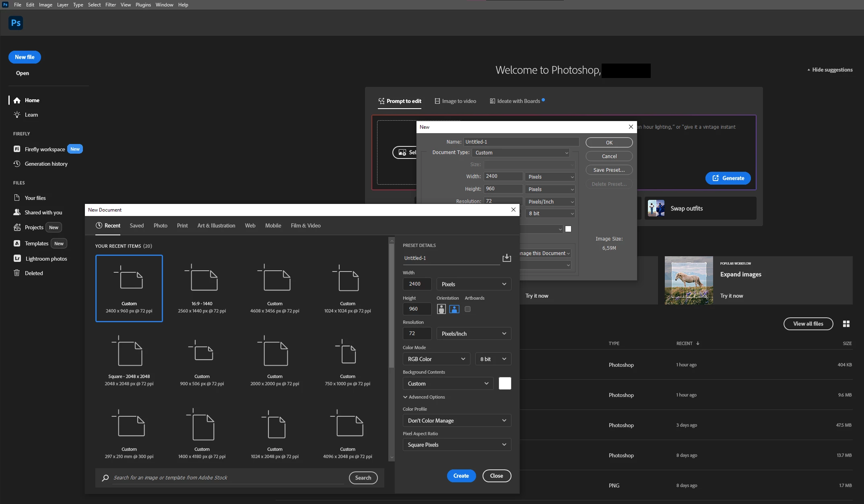Open Resolution units Pixels/Inch dropdown in New Document
The height and width of the screenshot is (504, 864).
pos(474,333)
